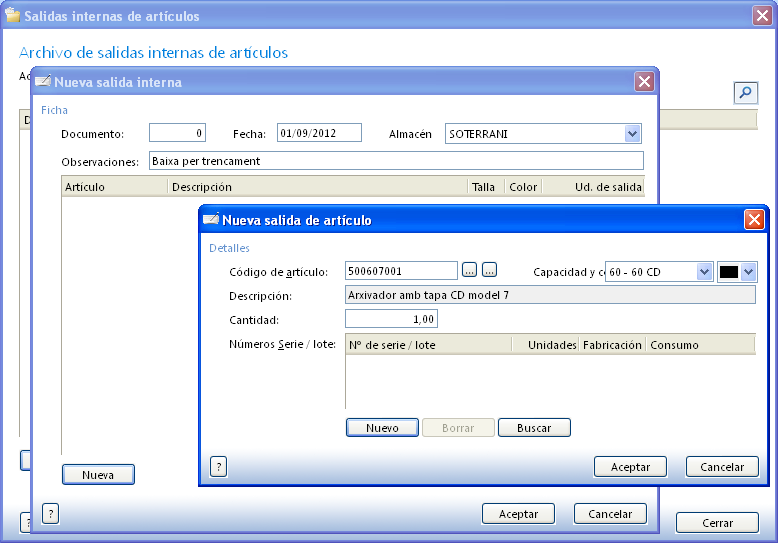Open the black color picker dropdown
778x543 pixels.
tap(748, 272)
